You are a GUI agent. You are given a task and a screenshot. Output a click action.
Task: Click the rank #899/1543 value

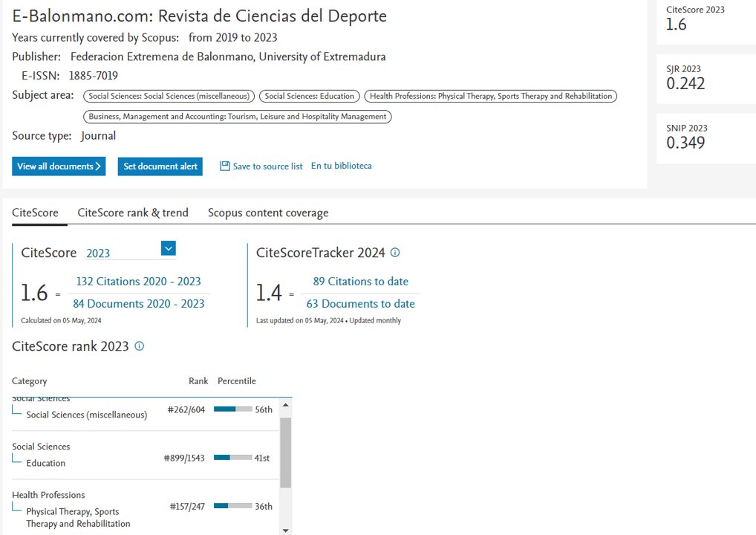(x=184, y=458)
